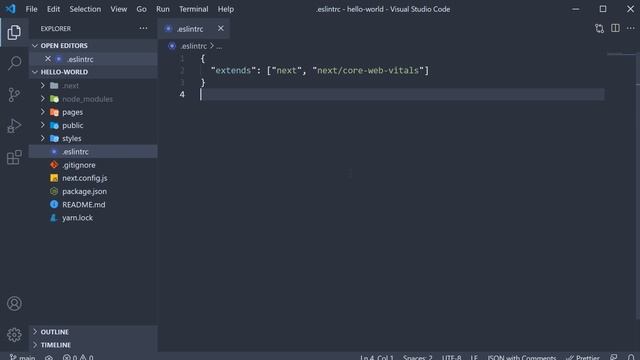Open the Accounts menu icon
Image resolution: width=640 pixels, height=360 pixels.
(14, 304)
